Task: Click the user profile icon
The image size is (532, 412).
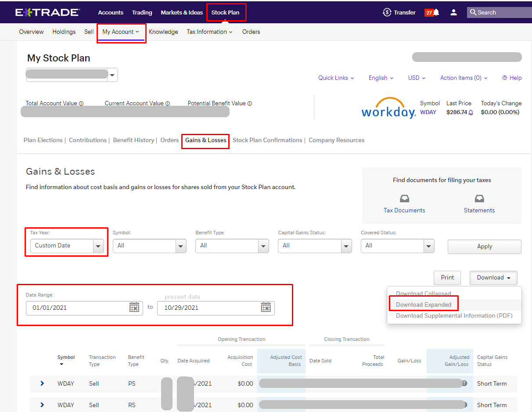Action: pos(453,12)
